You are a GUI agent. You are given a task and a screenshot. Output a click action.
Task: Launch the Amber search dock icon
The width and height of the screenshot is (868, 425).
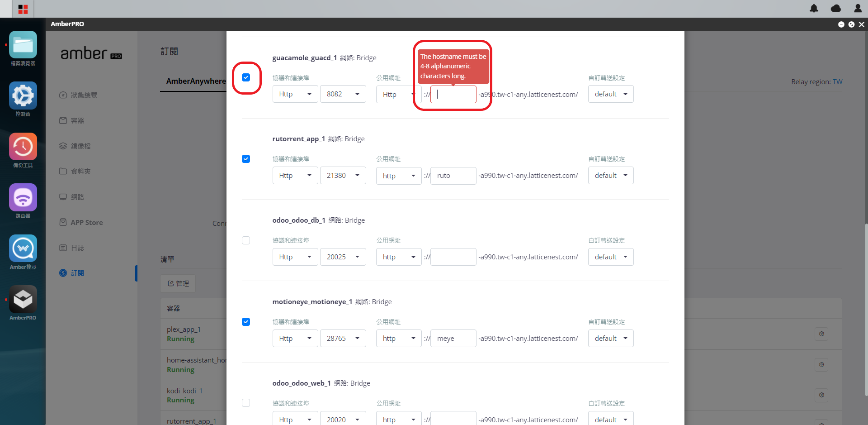pos(23,248)
